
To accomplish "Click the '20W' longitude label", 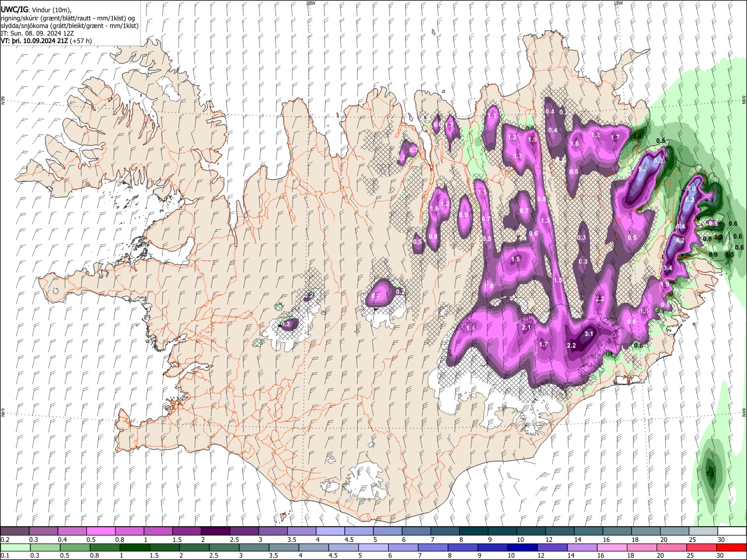I will click(310, 3).
